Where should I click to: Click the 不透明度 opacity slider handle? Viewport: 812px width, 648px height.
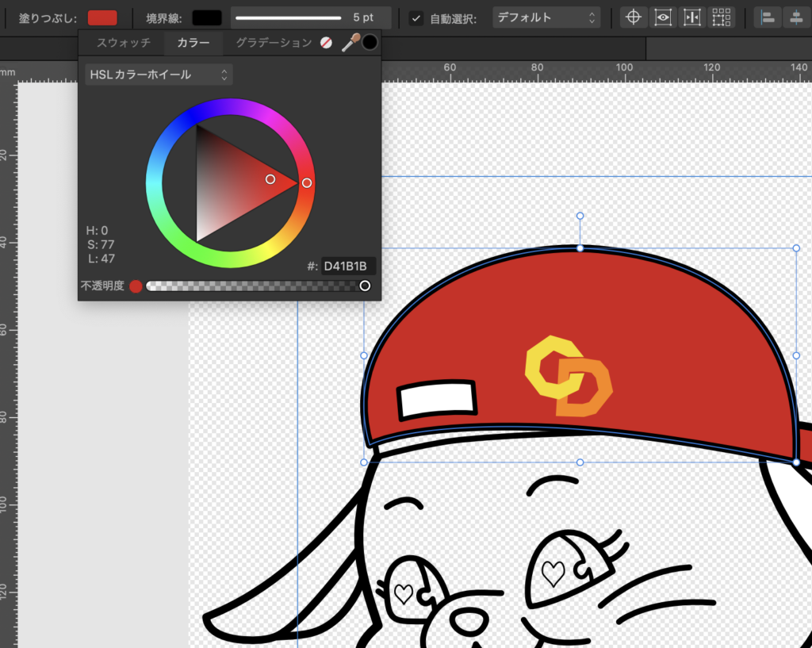pyautogui.click(x=365, y=286)
